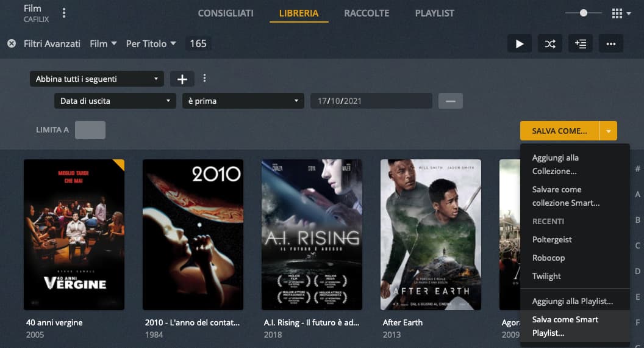Image resolution: width=644 pixels, height=348 pixels.
Task: Click the After Earth title link
Action: tap(402, 322)
